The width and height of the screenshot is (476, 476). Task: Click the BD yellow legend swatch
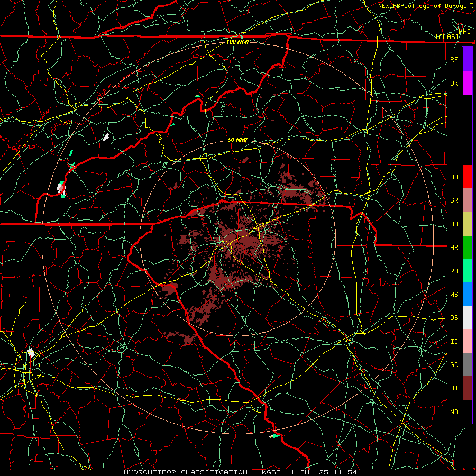coord(467,224)
